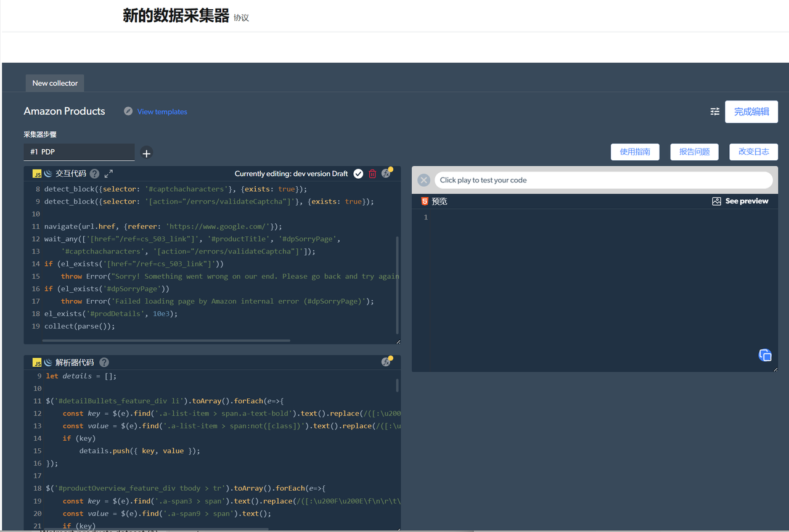This screenshot has width=789, height=532.
Task: Delete the draft using the red trash icon
Action: pos(372,174)
